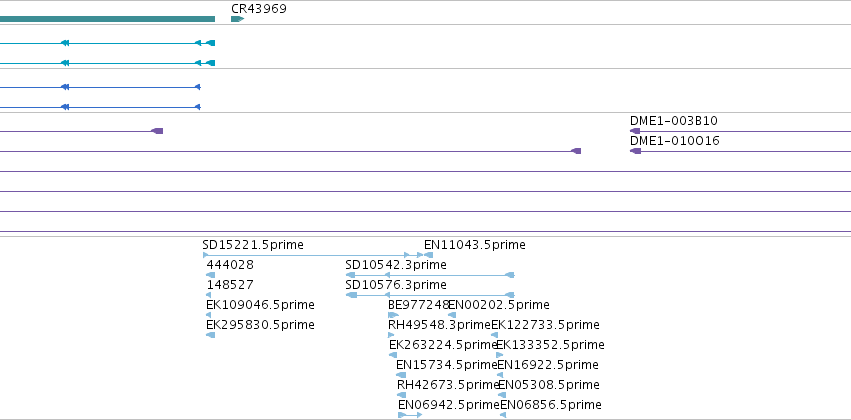
Task: Open the SD10542.3prime feature label
Action: (x=396, y=265)
